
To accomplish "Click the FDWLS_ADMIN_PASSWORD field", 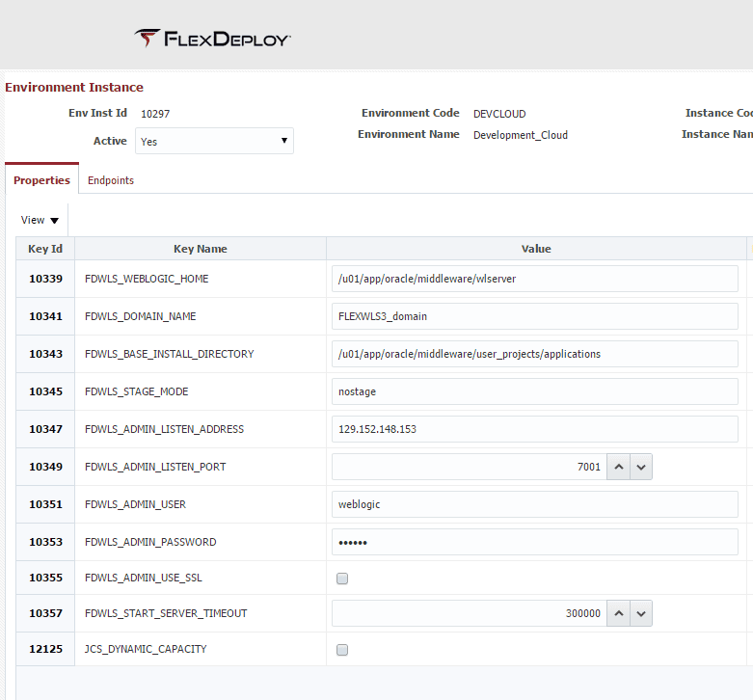I will tap(534, 542).
